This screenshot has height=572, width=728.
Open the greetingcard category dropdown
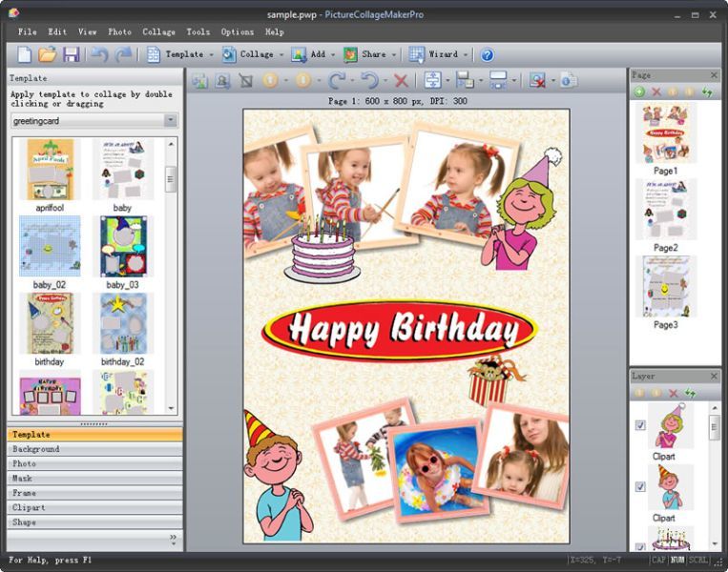[171, 121]
